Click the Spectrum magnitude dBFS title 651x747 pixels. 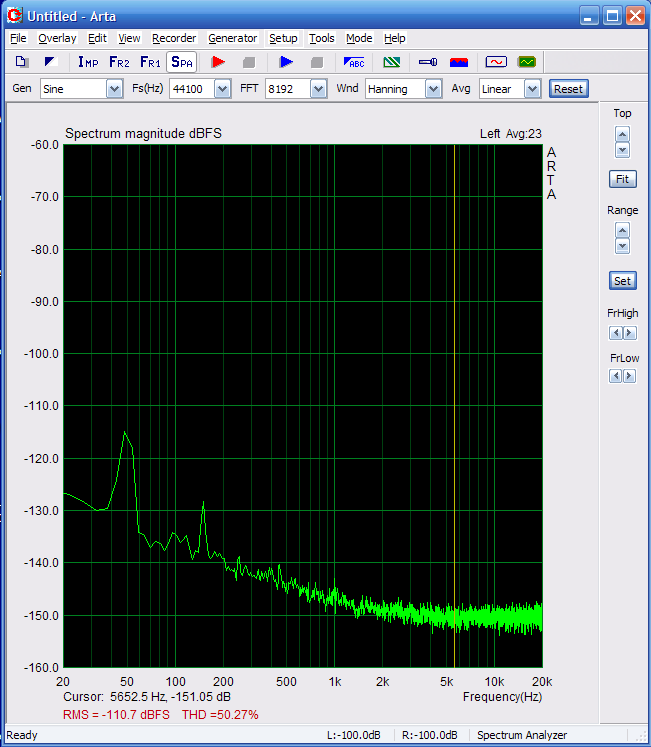click(143, 133)
